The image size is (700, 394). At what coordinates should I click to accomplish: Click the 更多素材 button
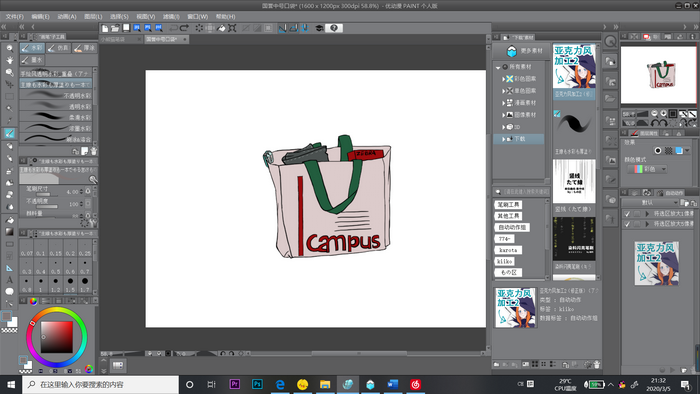click(525, 51)
